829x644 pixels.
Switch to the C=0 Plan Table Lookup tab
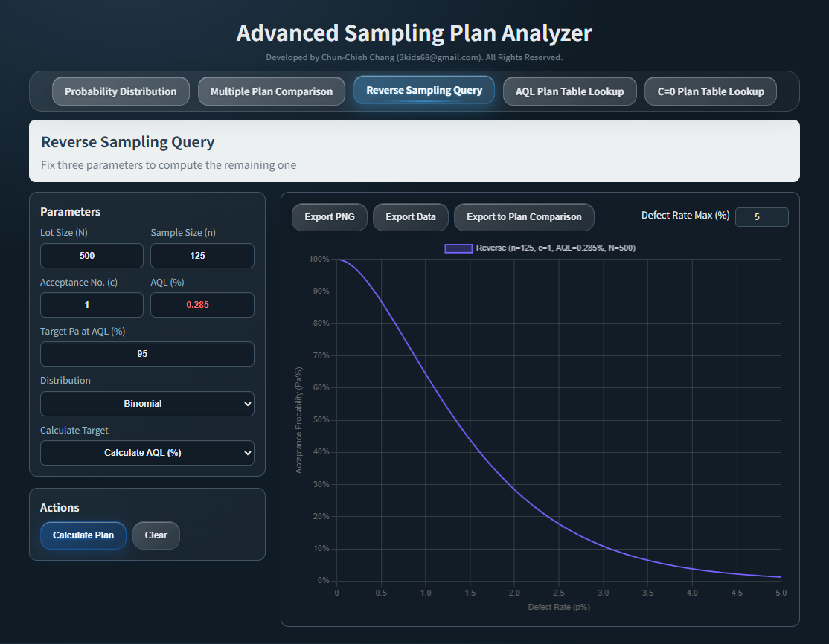710,91
